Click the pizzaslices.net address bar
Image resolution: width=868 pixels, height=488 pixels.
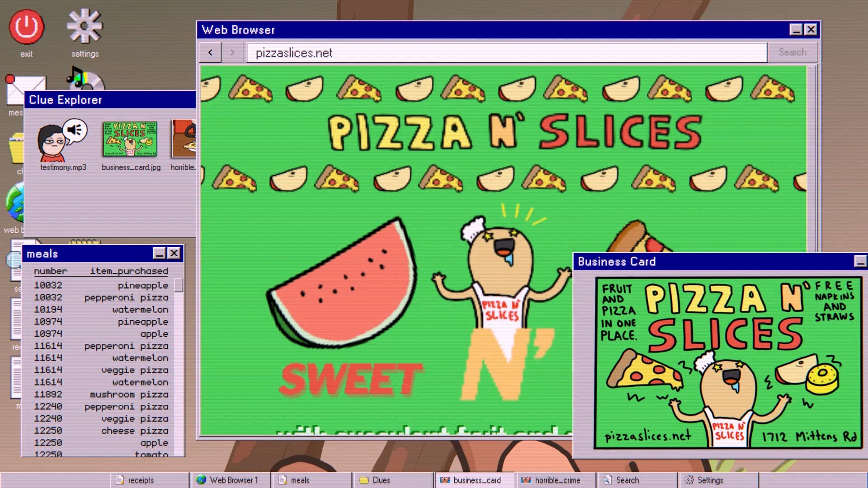(x=507, y=52)
